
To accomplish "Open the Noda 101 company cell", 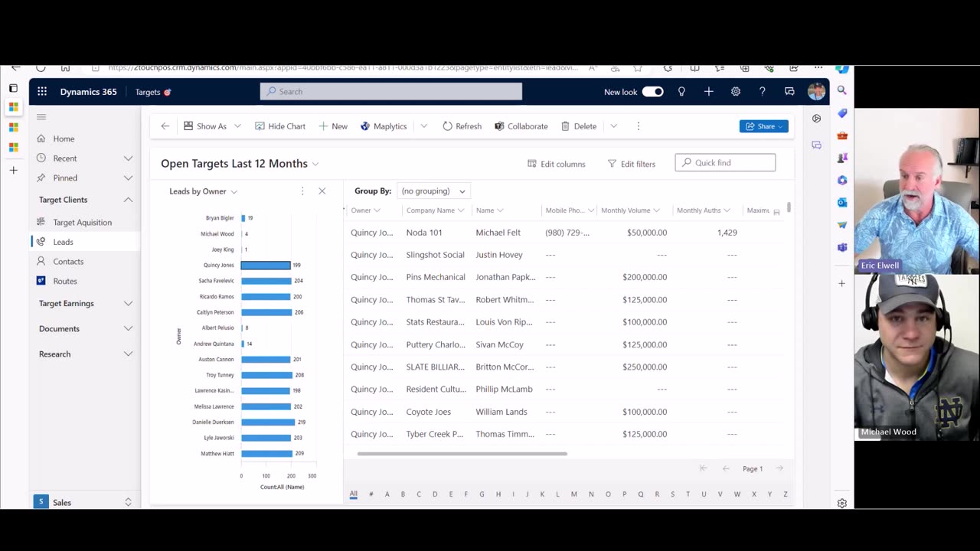I will [x=424, y=233].
